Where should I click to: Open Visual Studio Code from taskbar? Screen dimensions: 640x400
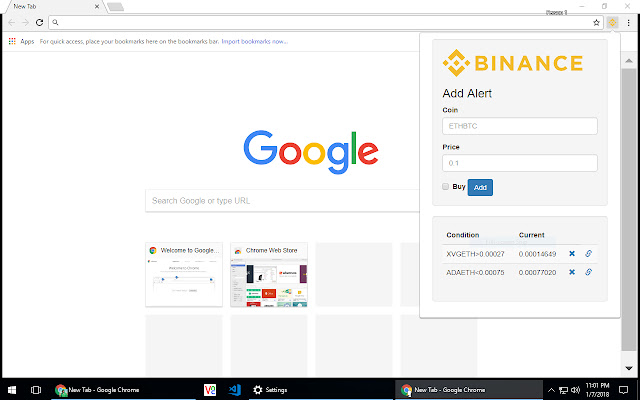pos(235,390)
